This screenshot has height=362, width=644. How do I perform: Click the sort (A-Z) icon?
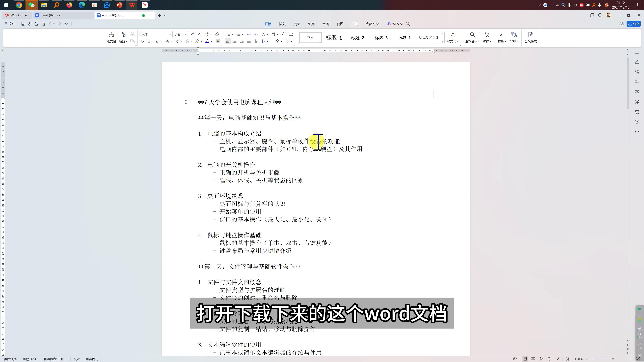pyautogui.click(x=284, y=34)
